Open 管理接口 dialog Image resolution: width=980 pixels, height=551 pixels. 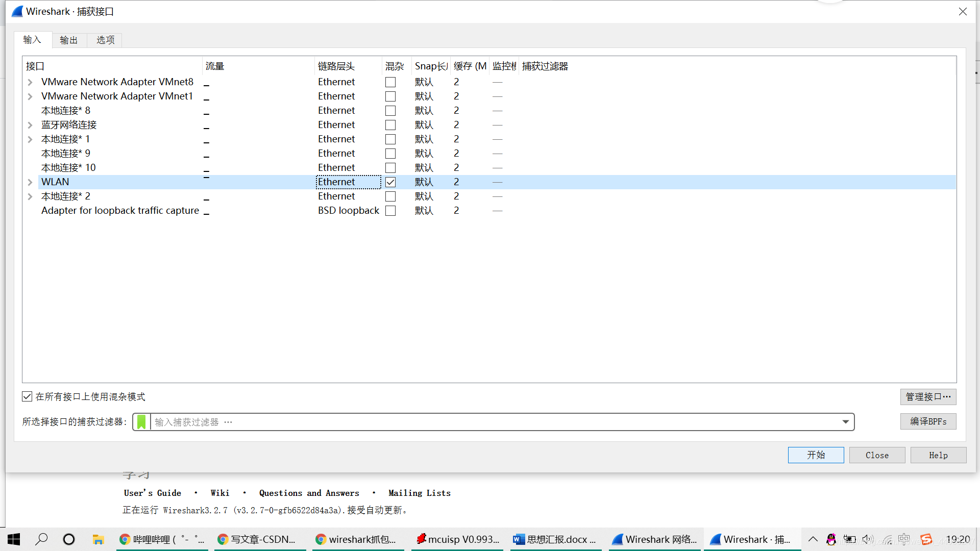point(928,396)
